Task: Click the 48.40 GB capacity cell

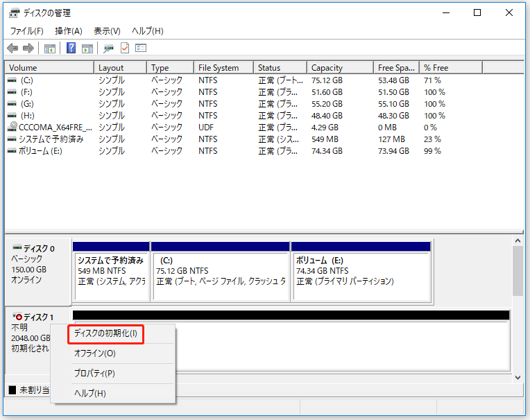Action: (327, 116)
